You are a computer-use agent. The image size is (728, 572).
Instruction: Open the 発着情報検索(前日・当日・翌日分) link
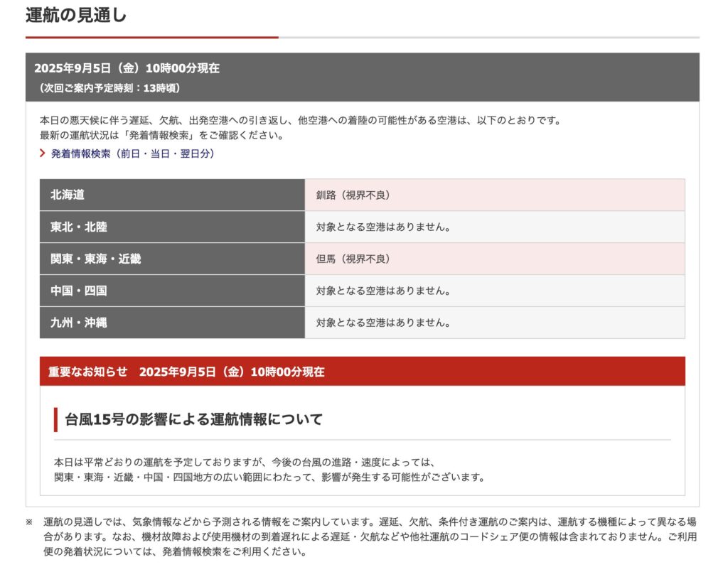[132, 153]
